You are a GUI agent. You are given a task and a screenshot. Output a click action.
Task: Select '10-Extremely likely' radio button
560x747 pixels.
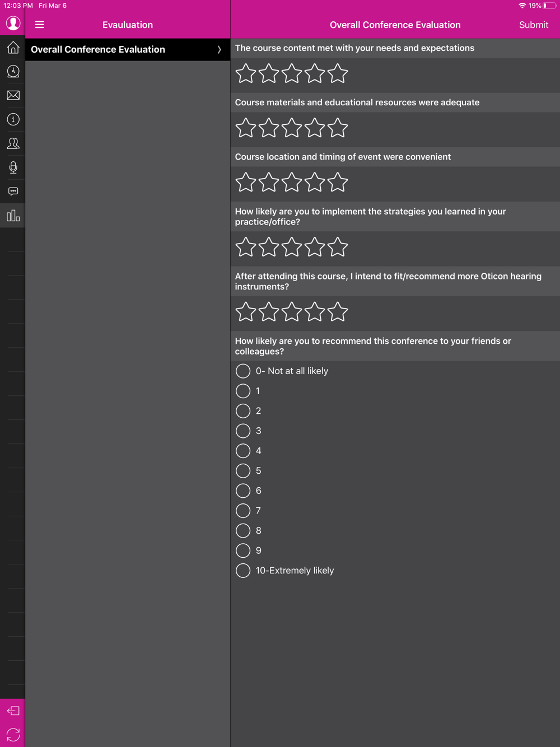pos(243,571)
